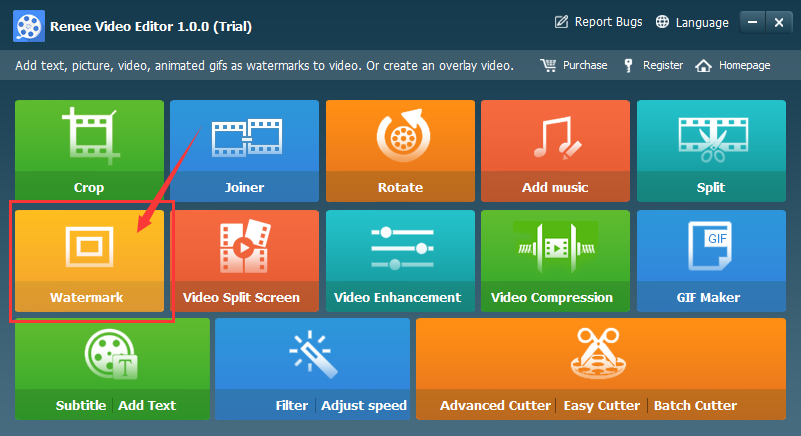Click the Rotate label

[x=400, y=188]
